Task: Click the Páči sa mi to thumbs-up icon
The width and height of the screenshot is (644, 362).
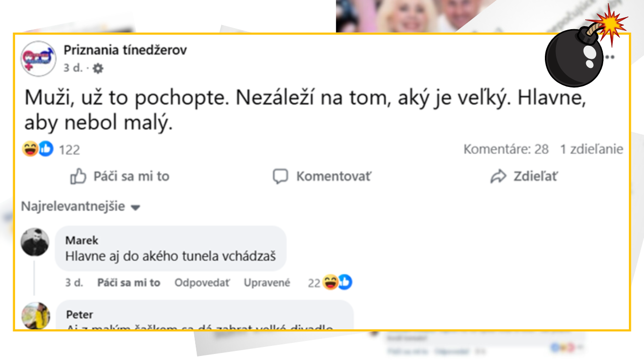Action: coord(79,176)
